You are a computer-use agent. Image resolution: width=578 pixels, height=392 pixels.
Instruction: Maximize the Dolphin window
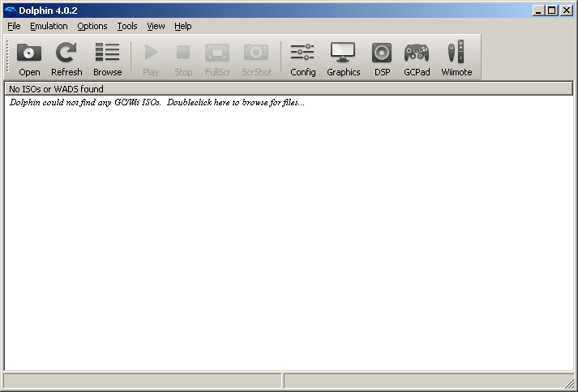coord(552,11)
